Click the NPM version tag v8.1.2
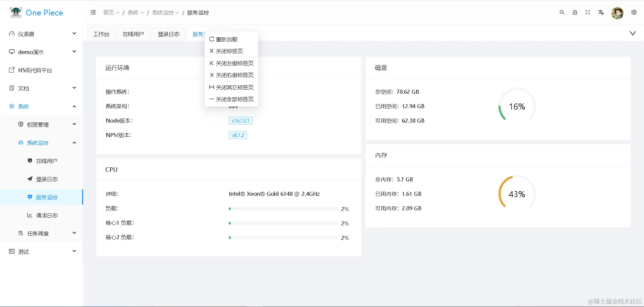This screenshot has width=644, height=307. click(x=238, y=135)
